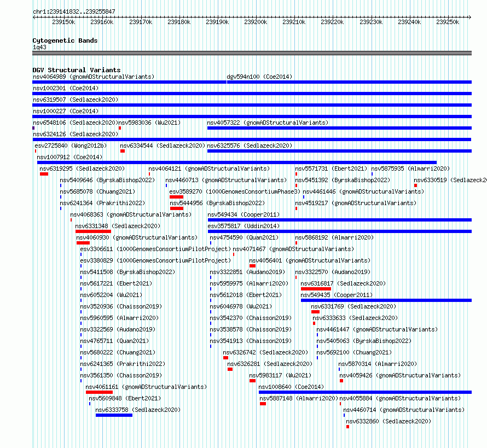Click nsv4057322 gnomAD variant label

268,123
